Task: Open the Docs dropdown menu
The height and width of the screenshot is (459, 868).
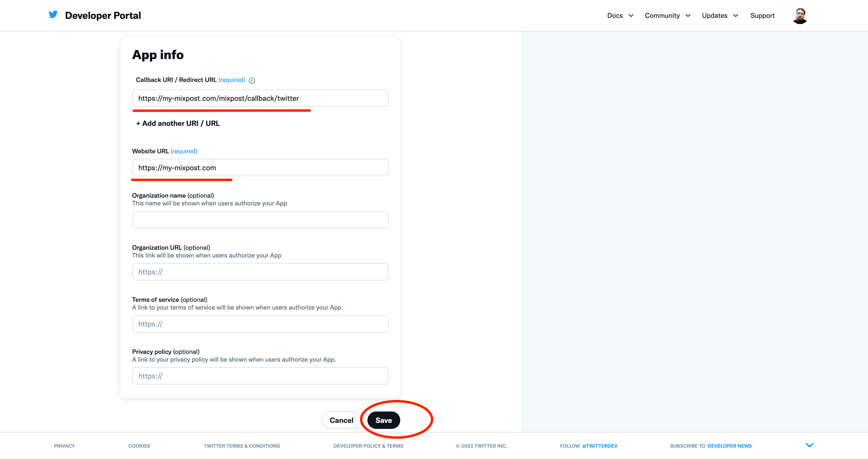Action: click(x=620, y=15)
